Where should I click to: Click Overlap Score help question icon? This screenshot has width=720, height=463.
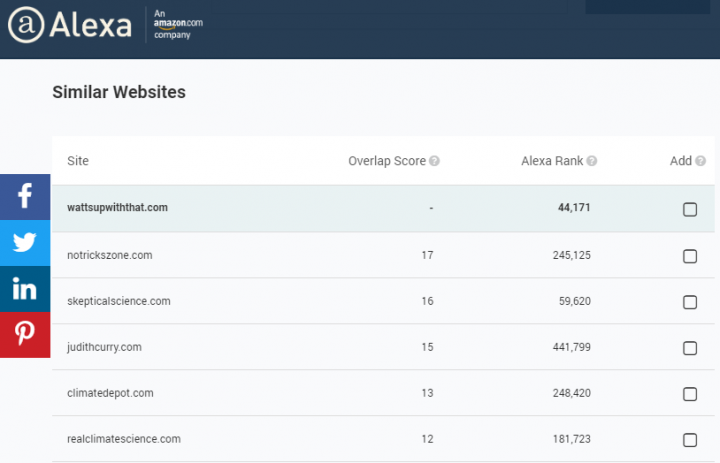435,161
